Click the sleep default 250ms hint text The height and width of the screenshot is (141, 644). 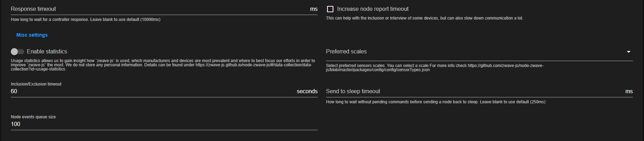(x=436, y=102)
